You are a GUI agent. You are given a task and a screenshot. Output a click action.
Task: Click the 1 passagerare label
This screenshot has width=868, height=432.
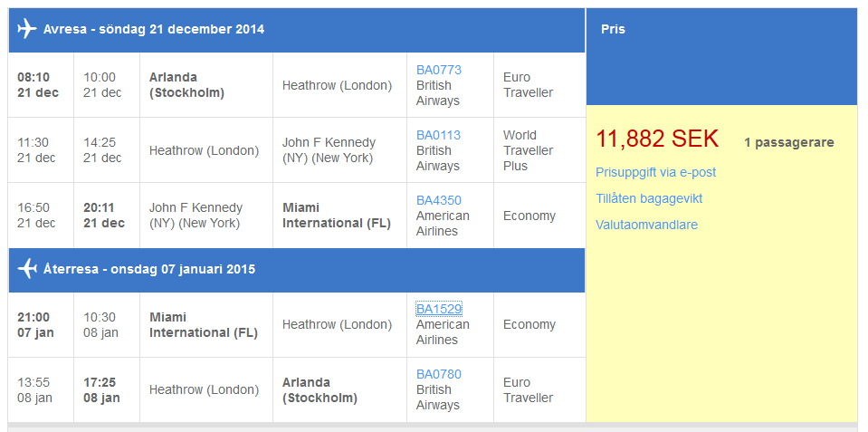coord(789,142)
